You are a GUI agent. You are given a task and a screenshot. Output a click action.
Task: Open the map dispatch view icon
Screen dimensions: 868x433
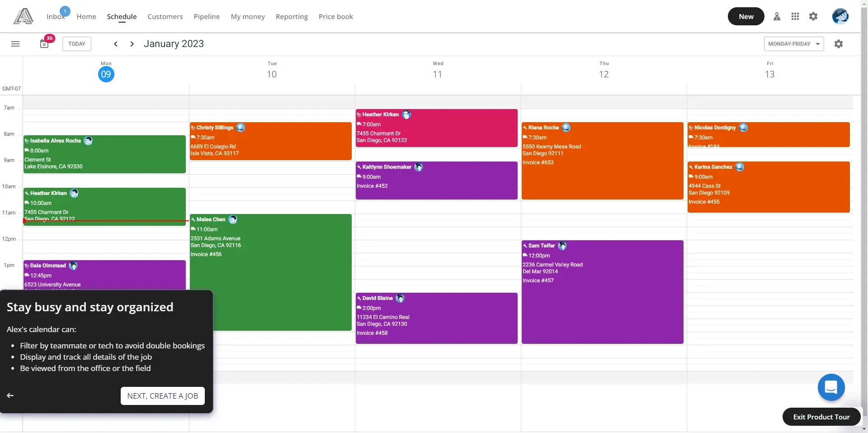point(777,16)
